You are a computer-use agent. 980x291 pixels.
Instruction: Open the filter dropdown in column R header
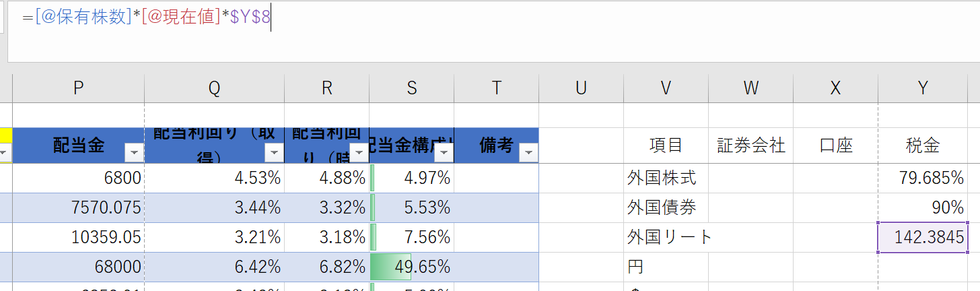pyautogui.click(x=359, y=154)
